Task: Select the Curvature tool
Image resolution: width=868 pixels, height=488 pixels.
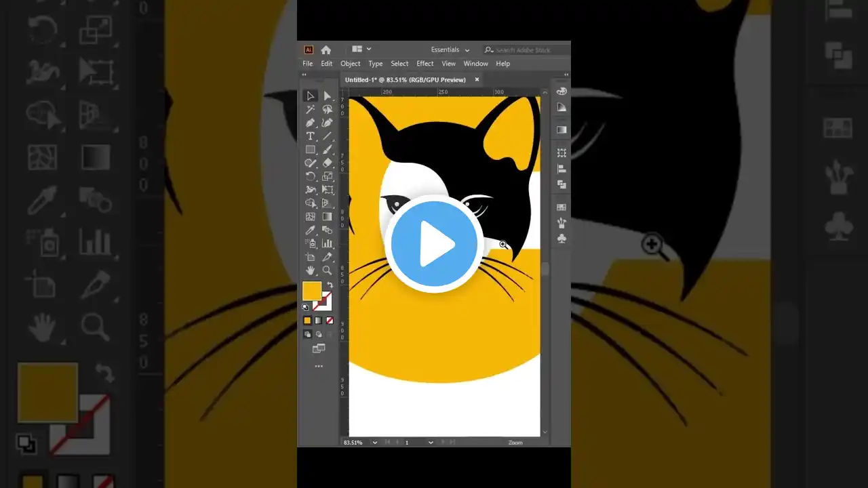Action: 328,123
